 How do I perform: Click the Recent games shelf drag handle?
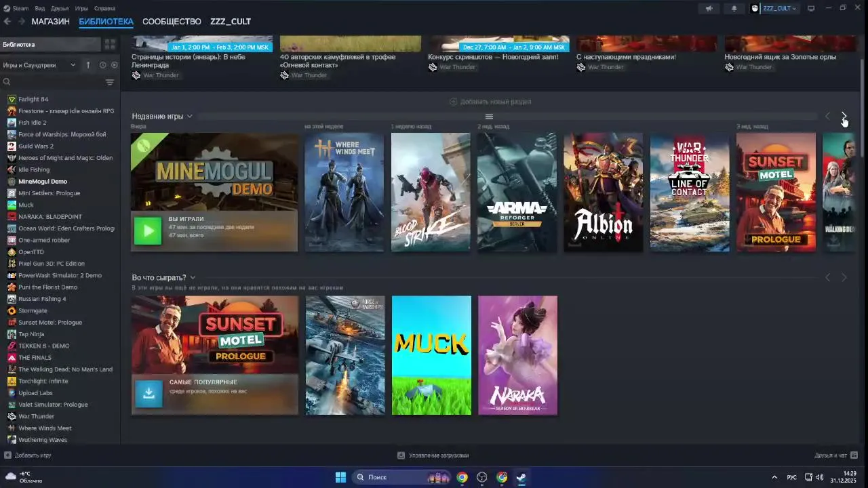489,117
